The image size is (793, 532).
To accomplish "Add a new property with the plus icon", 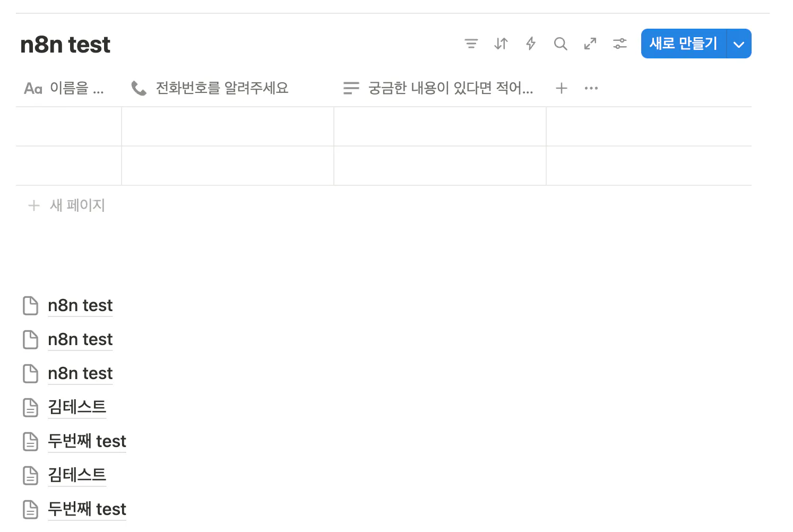I will (x=561, y=88).
